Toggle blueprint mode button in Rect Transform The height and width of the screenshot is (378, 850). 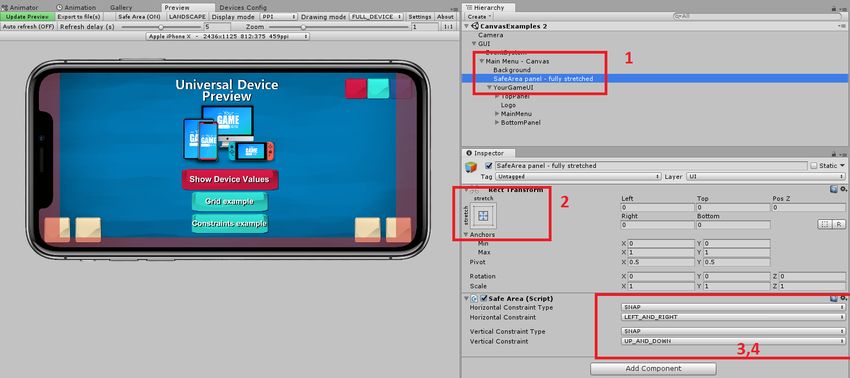[825, 225]
